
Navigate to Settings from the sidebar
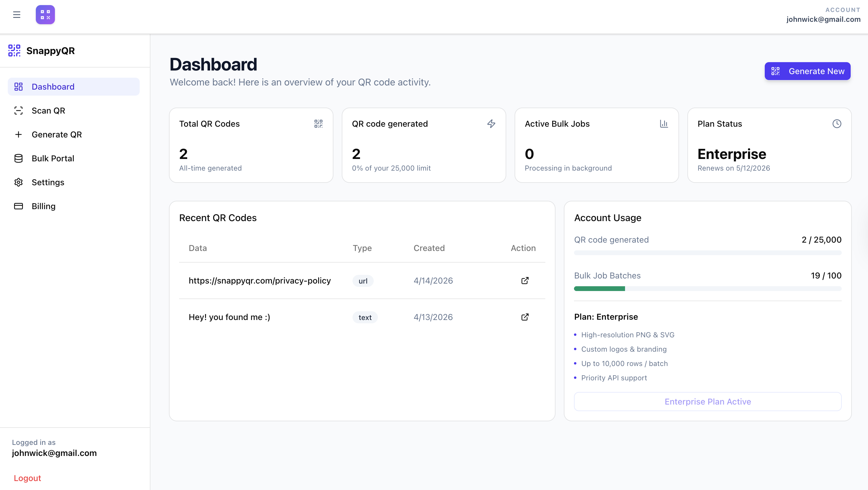point(48,182)
